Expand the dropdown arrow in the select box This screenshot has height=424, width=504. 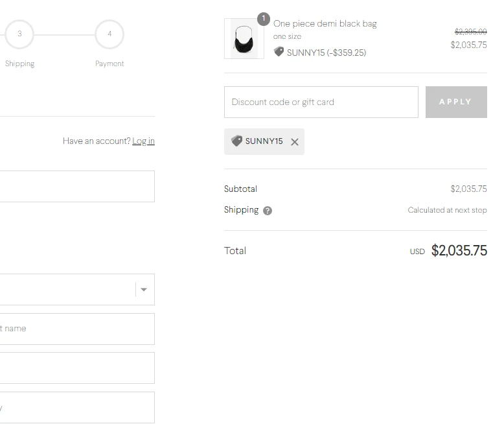pos(144,290)
